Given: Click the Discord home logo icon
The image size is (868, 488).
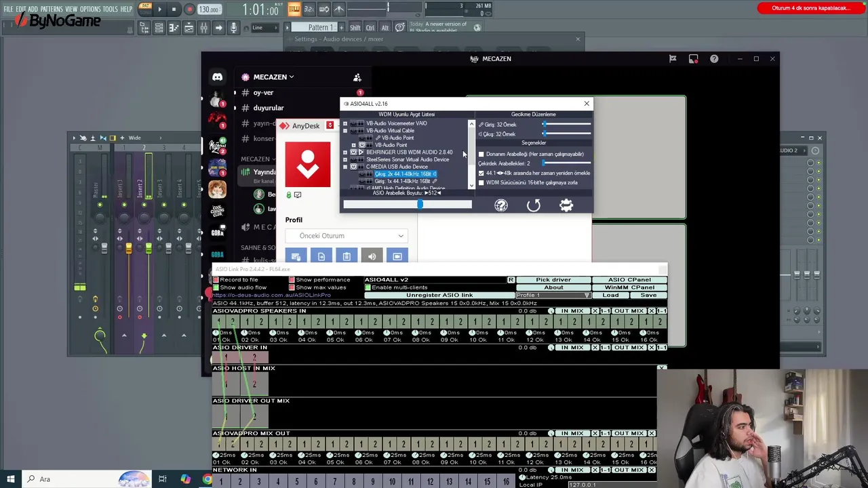Looking at the screenshot, I should (x=217, y=77).
